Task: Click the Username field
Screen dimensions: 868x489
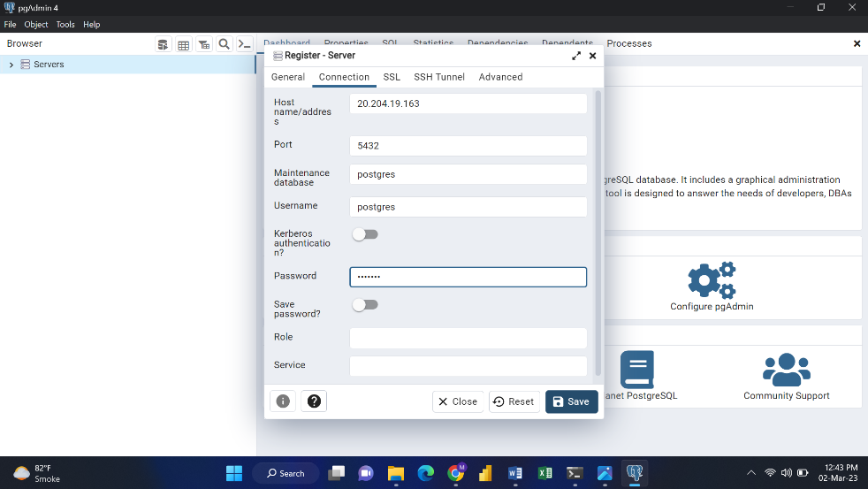Action: click(x=468, y=207)
